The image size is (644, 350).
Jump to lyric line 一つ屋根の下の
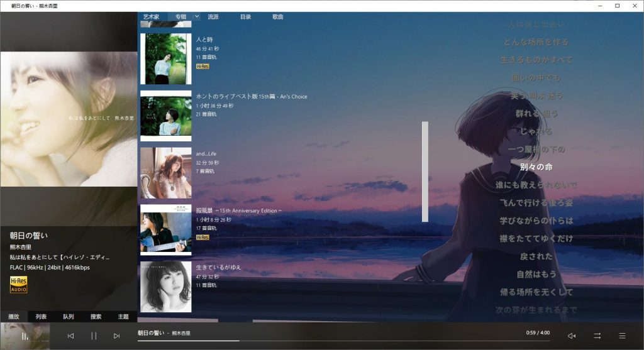coord(536,150)
